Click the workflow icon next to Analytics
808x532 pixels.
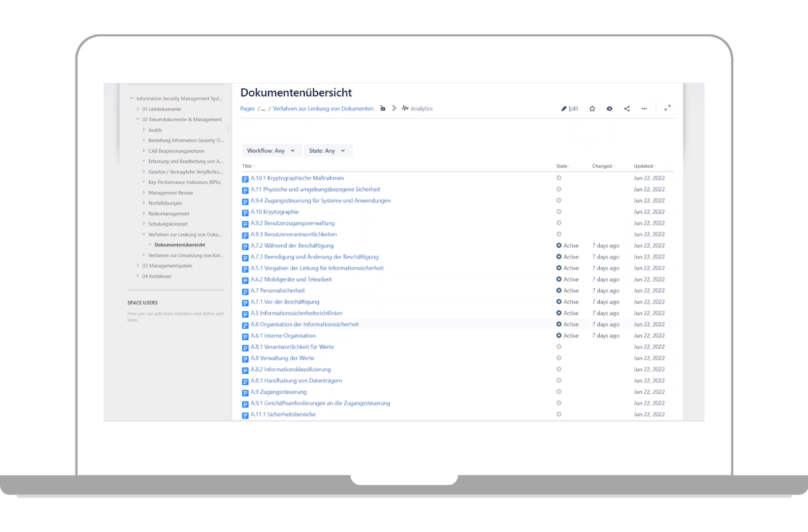tap(395, 108)
